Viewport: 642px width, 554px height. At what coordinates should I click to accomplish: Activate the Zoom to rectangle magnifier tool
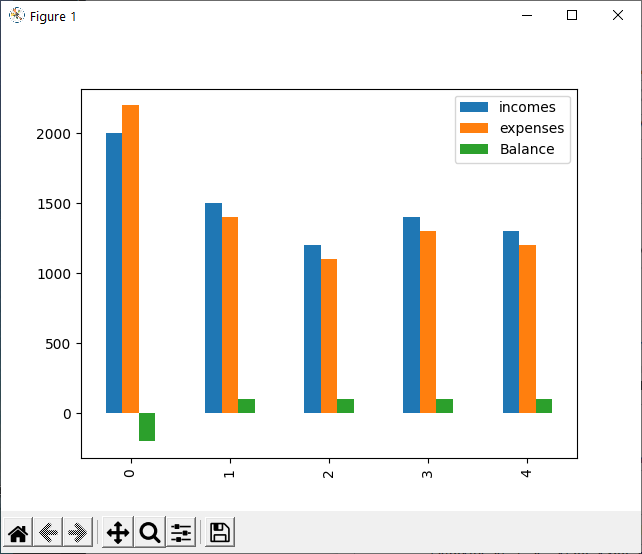[149, 533]
